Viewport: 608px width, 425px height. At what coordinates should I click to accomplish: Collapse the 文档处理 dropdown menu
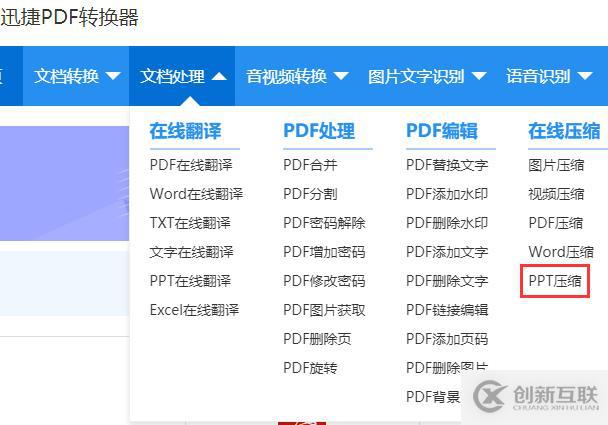[x=182, y=76]
